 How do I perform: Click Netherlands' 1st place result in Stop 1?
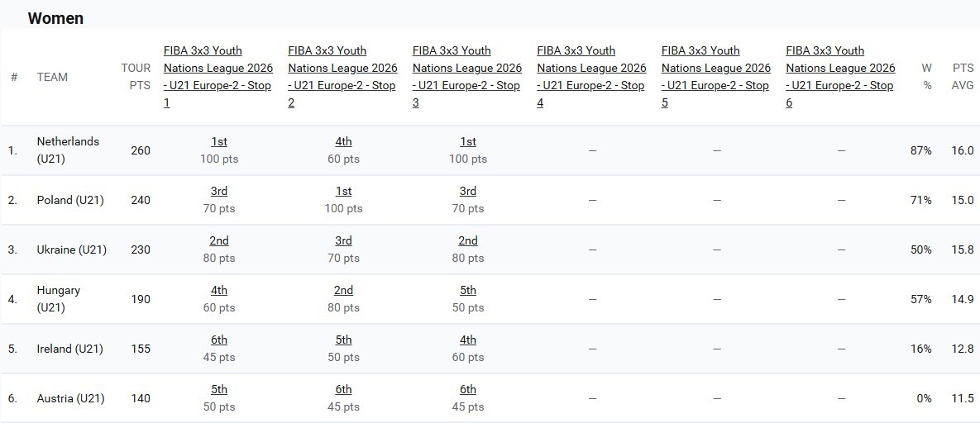219,142
